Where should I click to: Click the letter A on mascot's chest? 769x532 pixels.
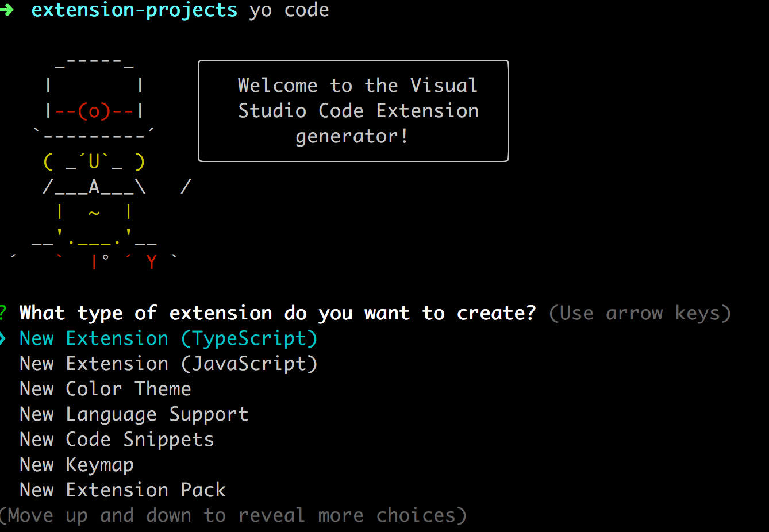[94, 187]
